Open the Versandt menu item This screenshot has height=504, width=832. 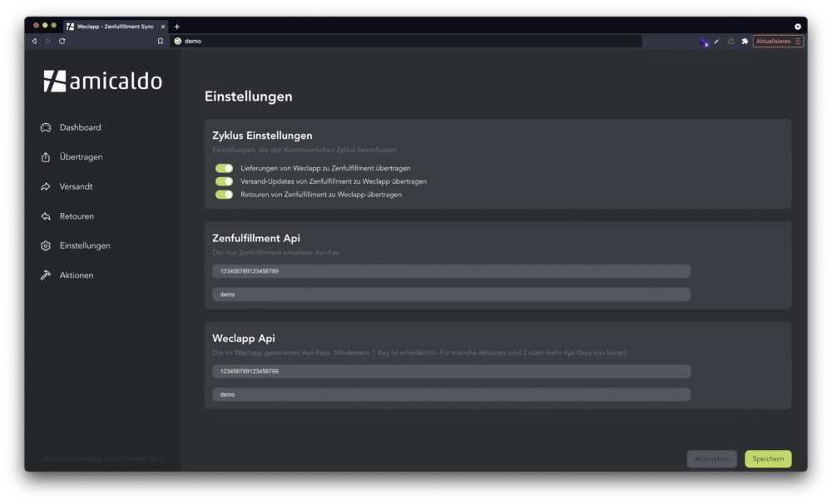pos(76,187)
